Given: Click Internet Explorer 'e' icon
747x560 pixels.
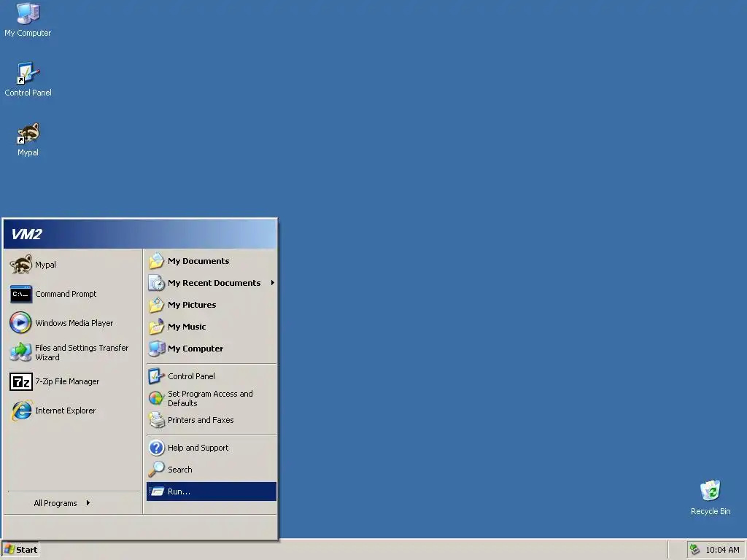Looking at the screenshot, I should click(x=21, y=411).
